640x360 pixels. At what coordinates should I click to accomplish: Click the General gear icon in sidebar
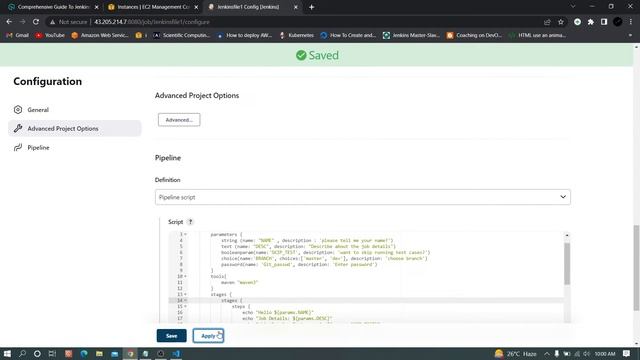(18, 110)
